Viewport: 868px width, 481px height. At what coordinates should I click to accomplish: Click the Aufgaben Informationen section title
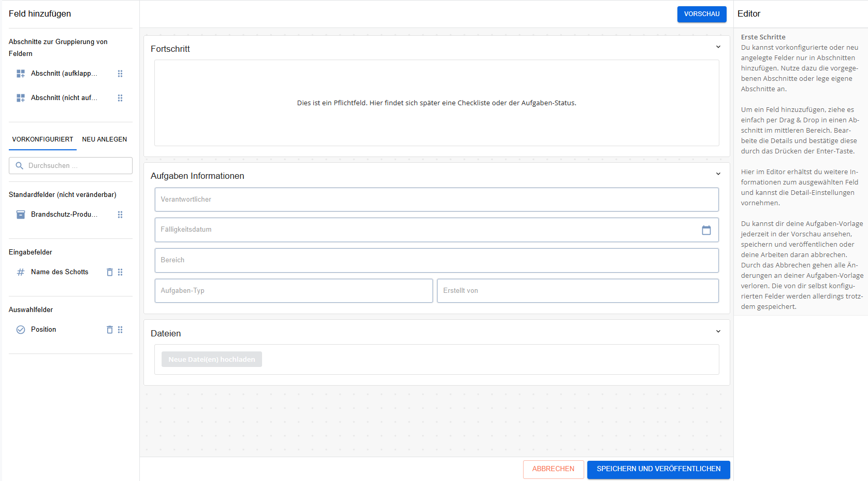[x=197, y=176]
